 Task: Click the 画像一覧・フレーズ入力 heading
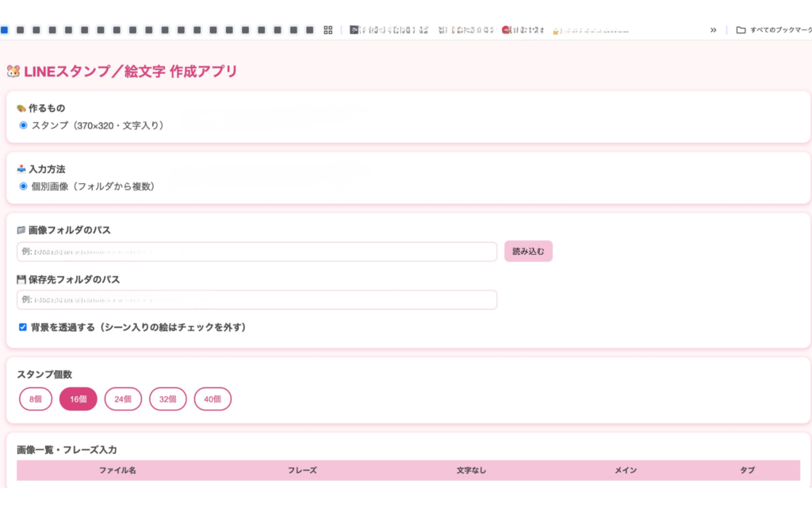click(x=67, y=449)
